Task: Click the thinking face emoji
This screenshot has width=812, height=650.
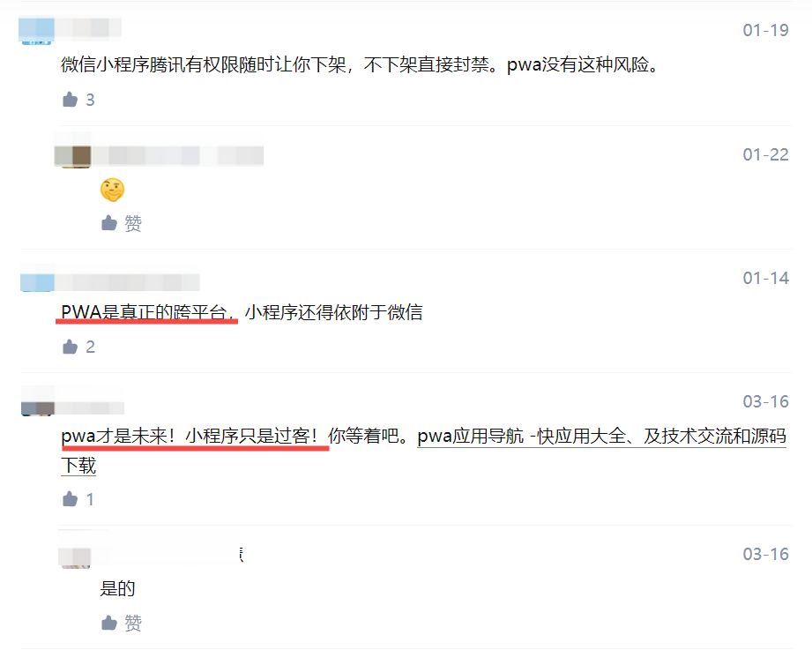Action: [x=112, y=190]
